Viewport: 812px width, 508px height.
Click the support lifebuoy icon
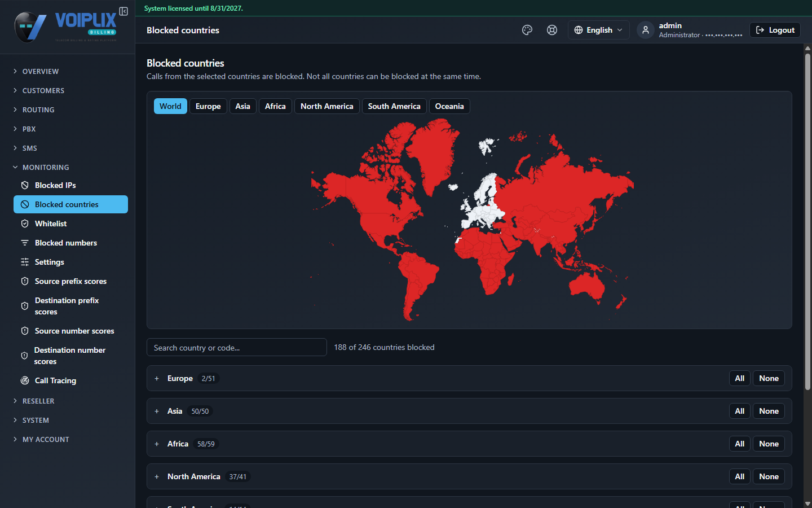(x=552, y=30)
